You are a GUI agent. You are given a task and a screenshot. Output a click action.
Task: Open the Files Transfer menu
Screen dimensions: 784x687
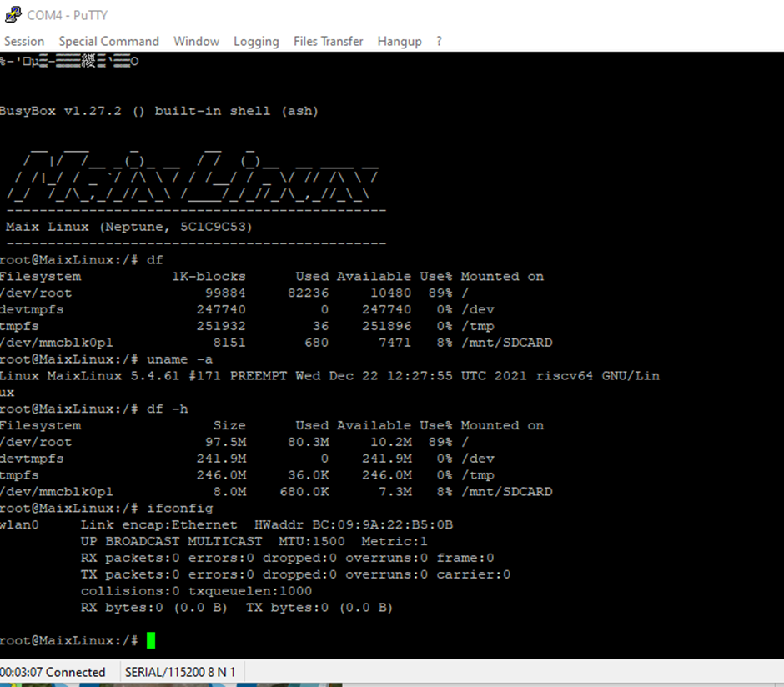328,42
